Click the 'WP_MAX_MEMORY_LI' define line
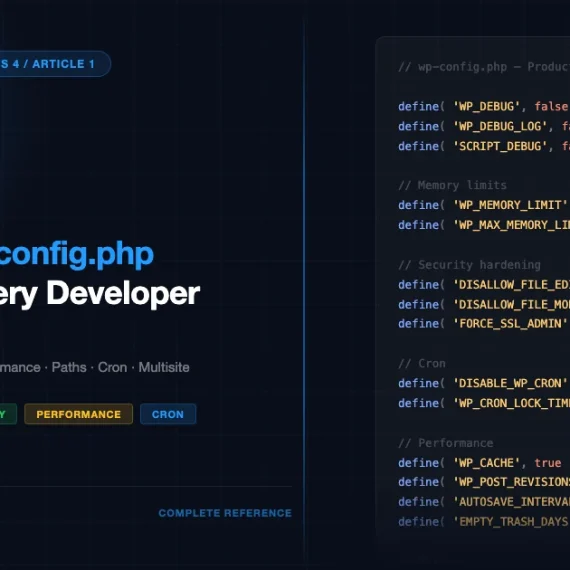Image resolution: width=570 pixels, height=570 pixels. (484, 225)
